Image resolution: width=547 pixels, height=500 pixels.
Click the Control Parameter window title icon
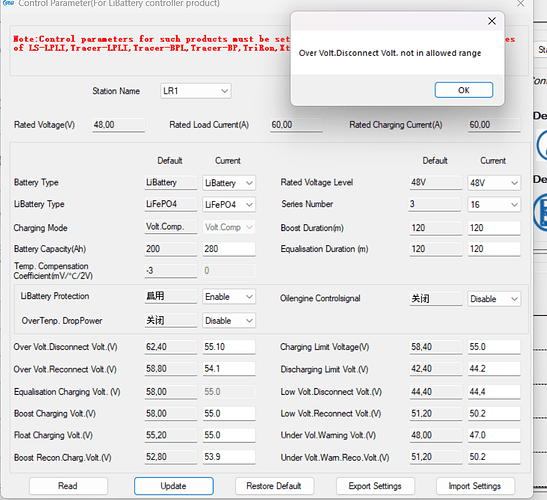coord(8,3)
